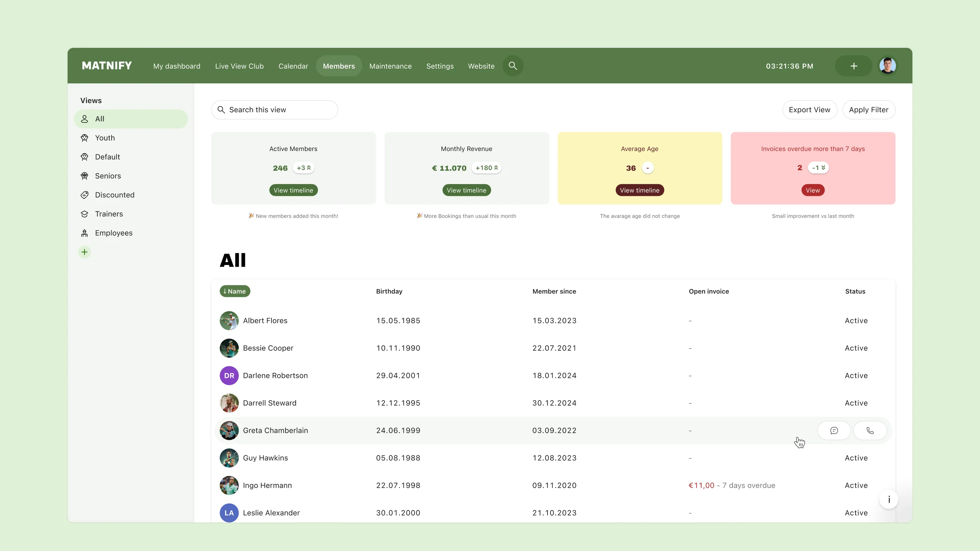
Task: Click View on overdue invoices card
Action: click(x=812, y=190)
